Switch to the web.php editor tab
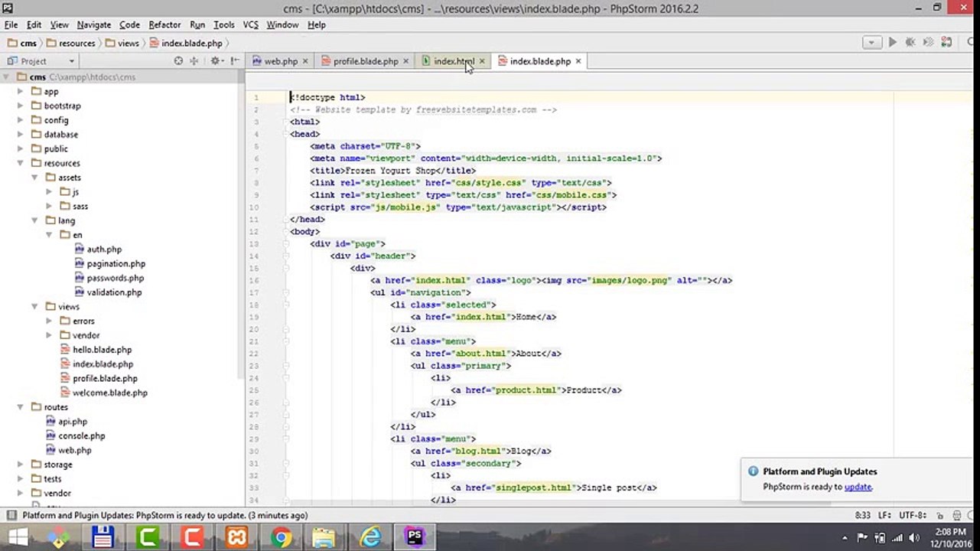This screenshot has width=980, height=551. 280,61
